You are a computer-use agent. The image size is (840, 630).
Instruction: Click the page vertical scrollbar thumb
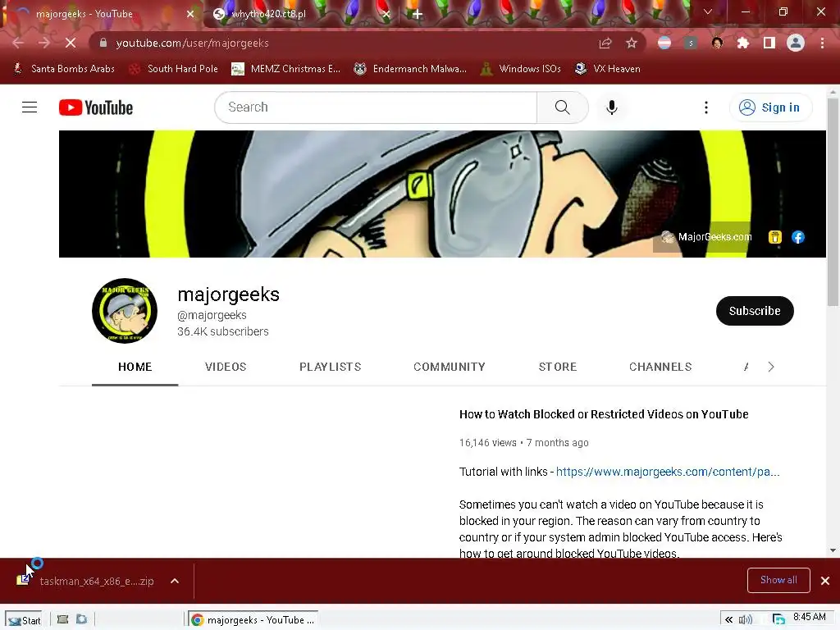pos(833,202)
